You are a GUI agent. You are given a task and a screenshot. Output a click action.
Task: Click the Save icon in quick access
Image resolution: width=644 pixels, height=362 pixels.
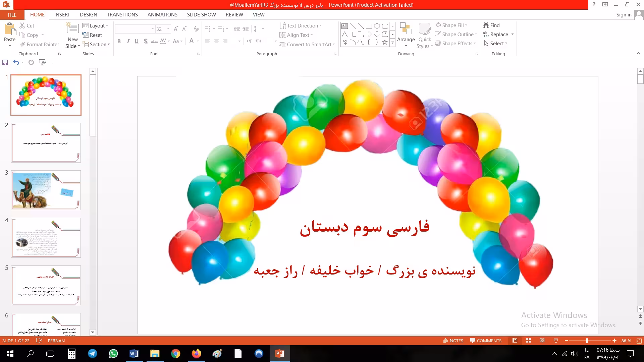coord(5,62)
